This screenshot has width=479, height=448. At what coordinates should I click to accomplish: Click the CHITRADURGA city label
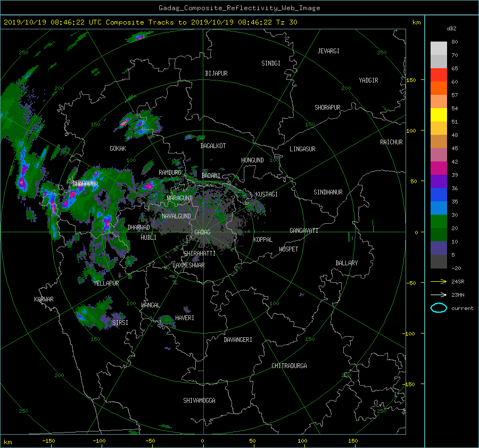289,366
